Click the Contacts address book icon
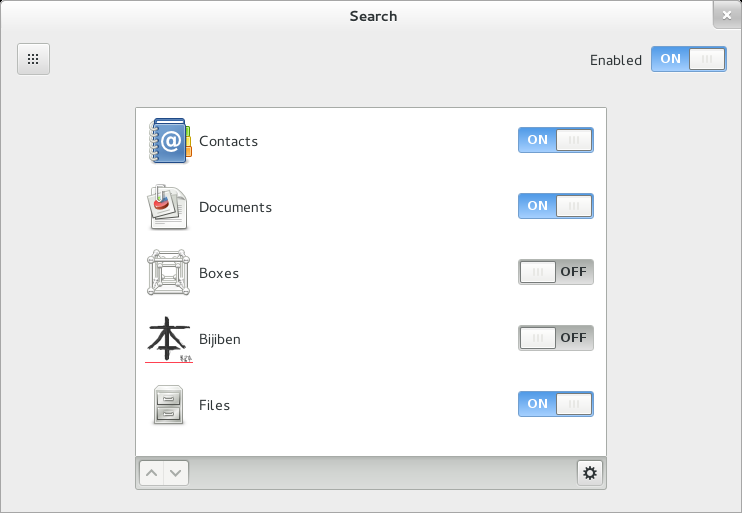This screenshot has height=513, width=742. (x=170, y=141)
